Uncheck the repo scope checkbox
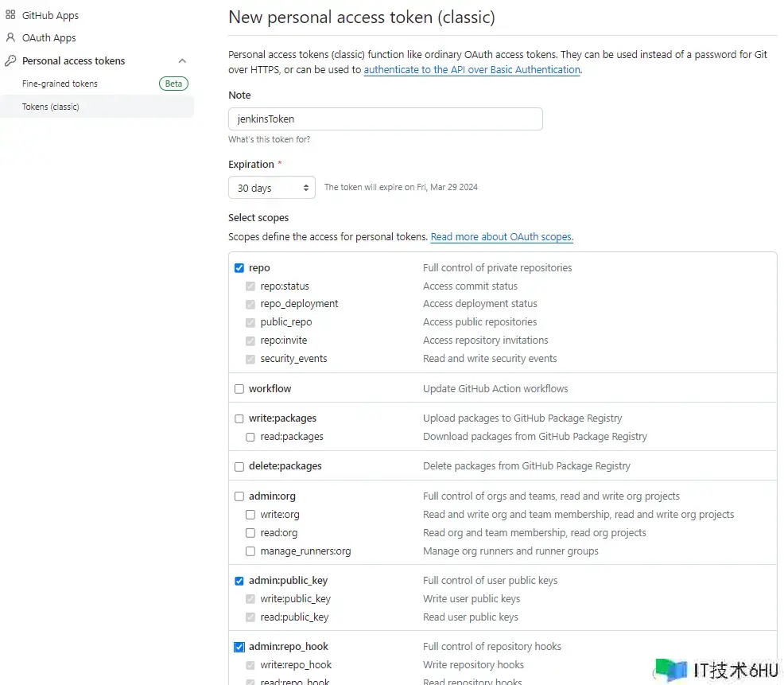Screen dimensions: 784x685 pyautogui.click(x=239, y=268)
